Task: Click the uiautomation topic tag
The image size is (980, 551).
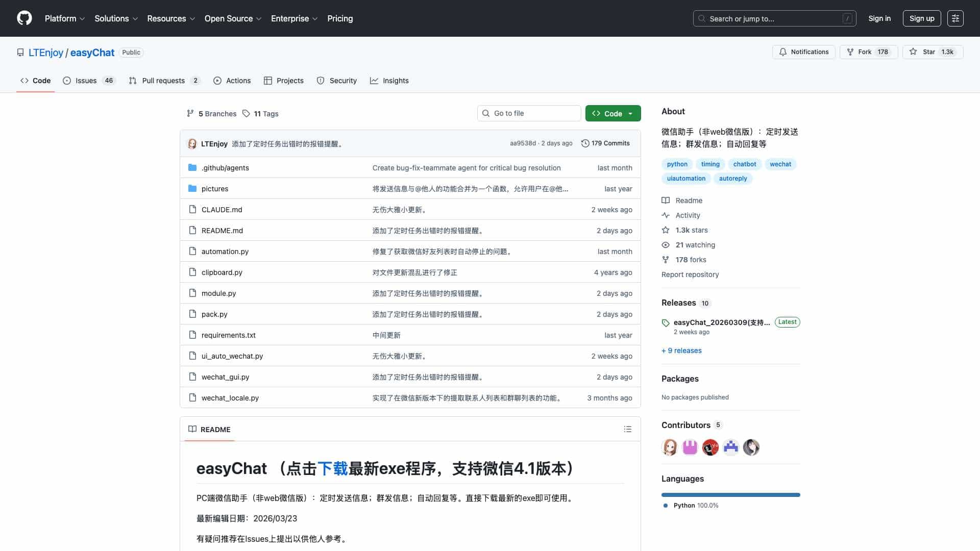Action: 686,179
